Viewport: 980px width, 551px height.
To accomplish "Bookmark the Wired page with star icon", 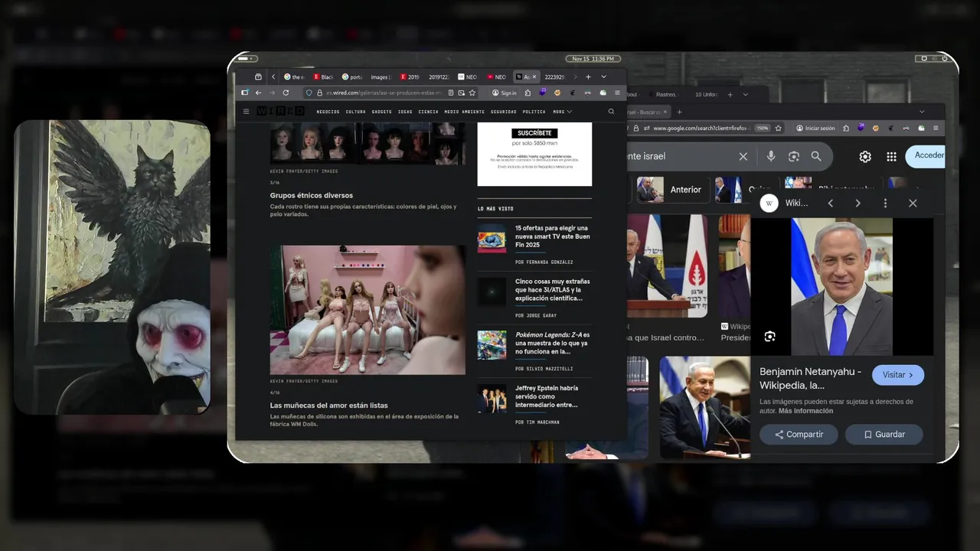I will (x=472, y=93).
